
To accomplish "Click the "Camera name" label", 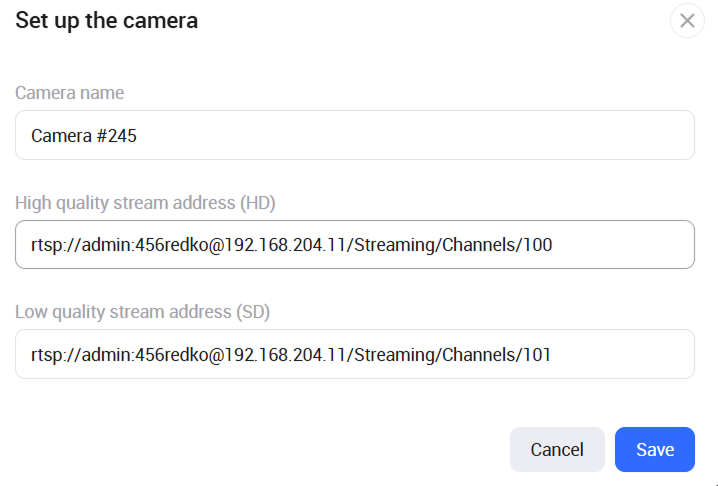I will pyautogui.click(x=70, y=93).
